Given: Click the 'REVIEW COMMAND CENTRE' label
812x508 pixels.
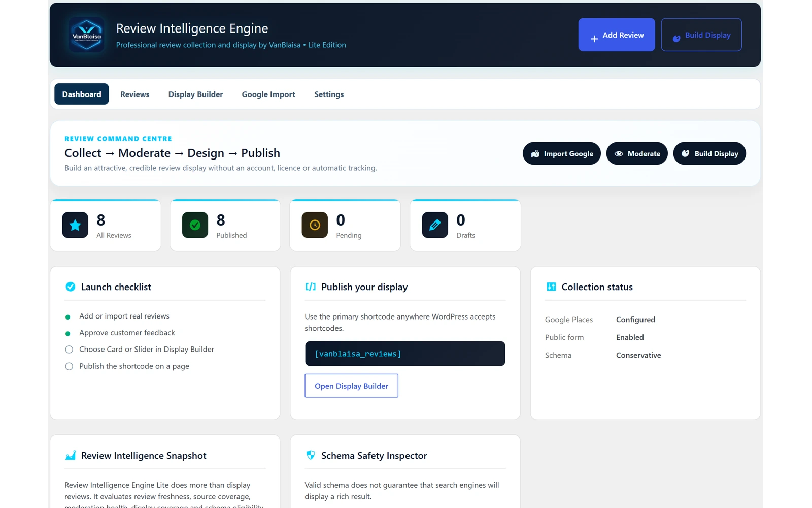Looking at the screenshot, I should 118,139.
